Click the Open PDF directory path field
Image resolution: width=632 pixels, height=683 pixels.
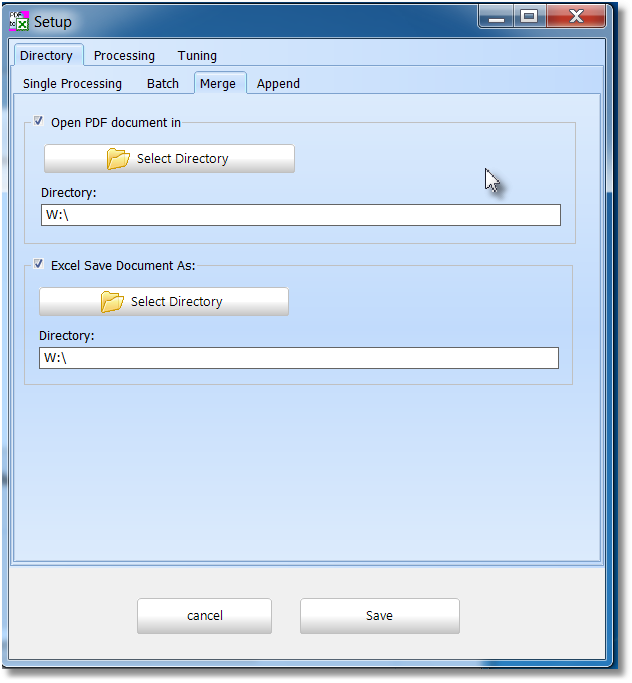(301, 216)
